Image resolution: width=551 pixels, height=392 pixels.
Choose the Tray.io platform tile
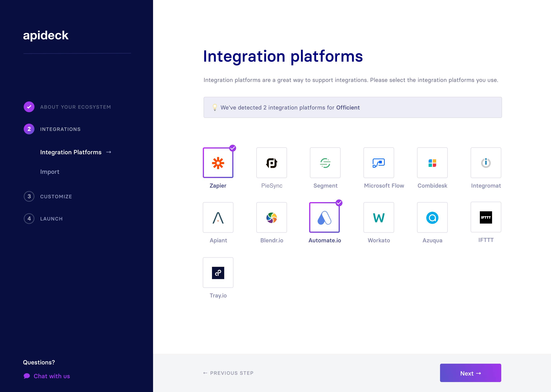[x=218, y=273]
